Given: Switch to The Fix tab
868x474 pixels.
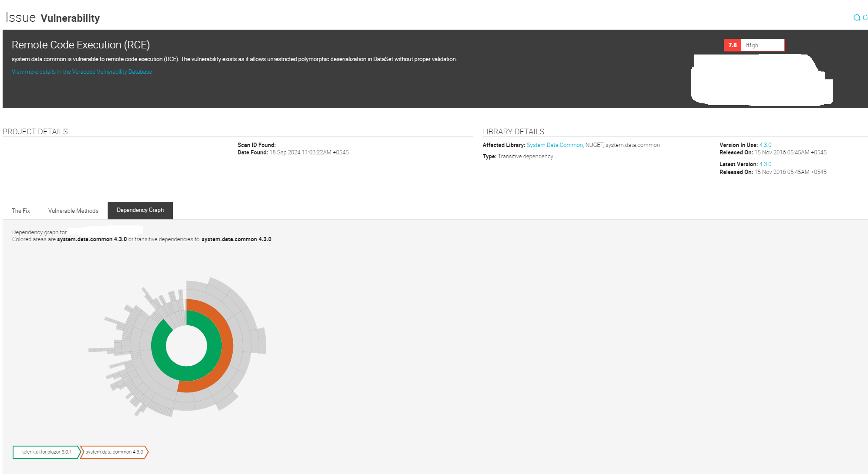Looking at the screenshot, I should click(x=21, y=211).
